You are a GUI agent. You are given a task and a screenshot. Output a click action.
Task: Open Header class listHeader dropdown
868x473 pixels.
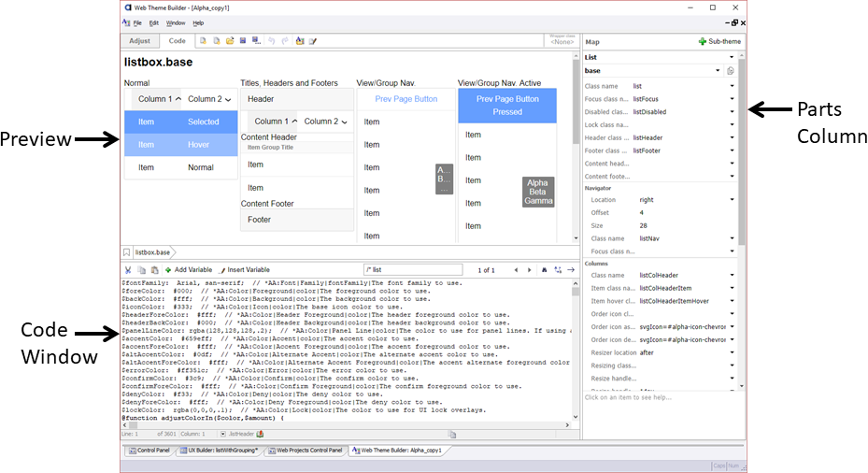[x=732, y=138]
